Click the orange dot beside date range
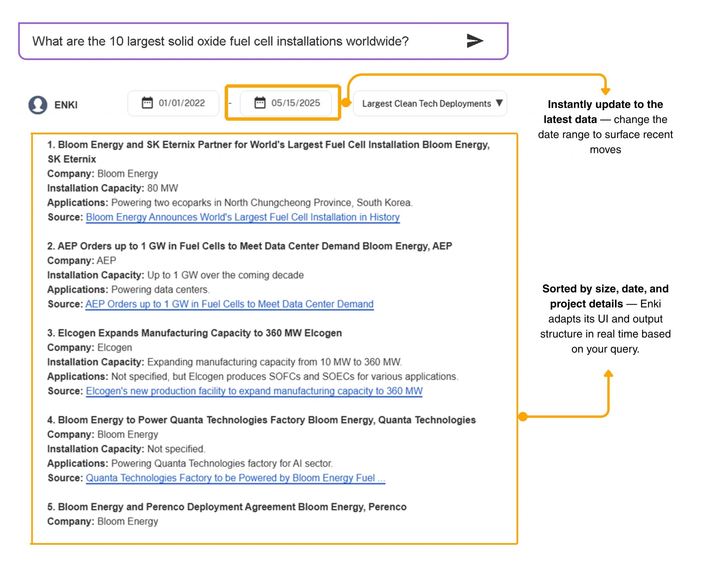 tap(346, 103)
